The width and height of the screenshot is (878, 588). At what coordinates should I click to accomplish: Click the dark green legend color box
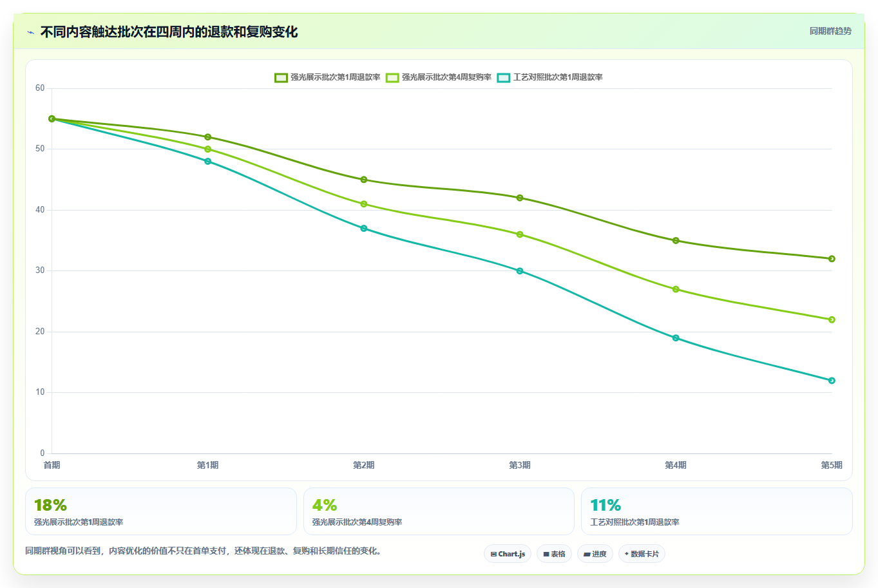click(x=281, y=77)
